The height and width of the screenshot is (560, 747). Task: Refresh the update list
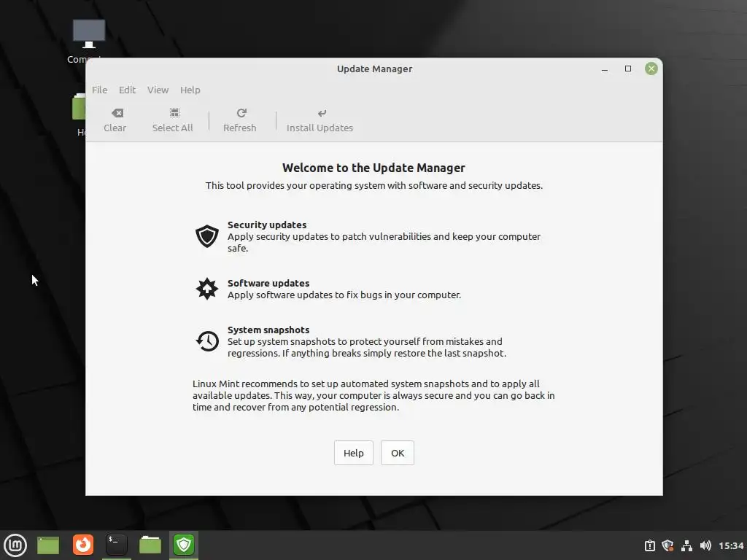pyautogui.click(x=239, y=120)
